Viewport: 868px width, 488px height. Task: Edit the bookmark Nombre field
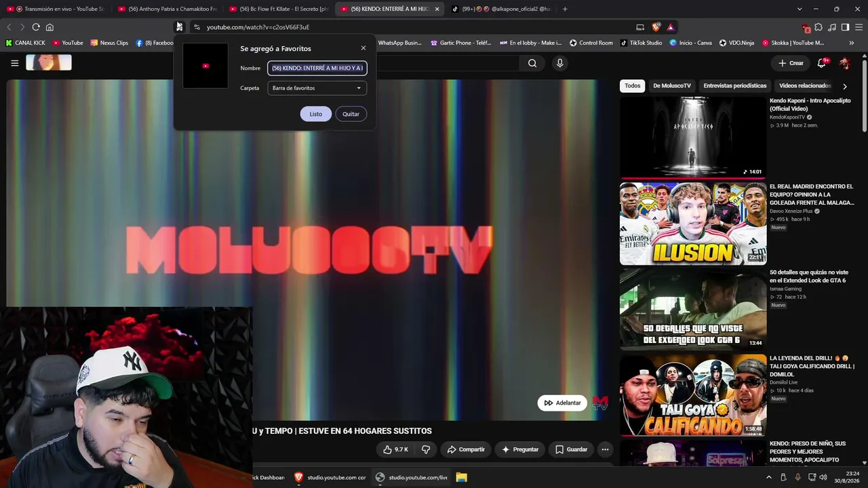pyautogui.click(x=317, y=68)
